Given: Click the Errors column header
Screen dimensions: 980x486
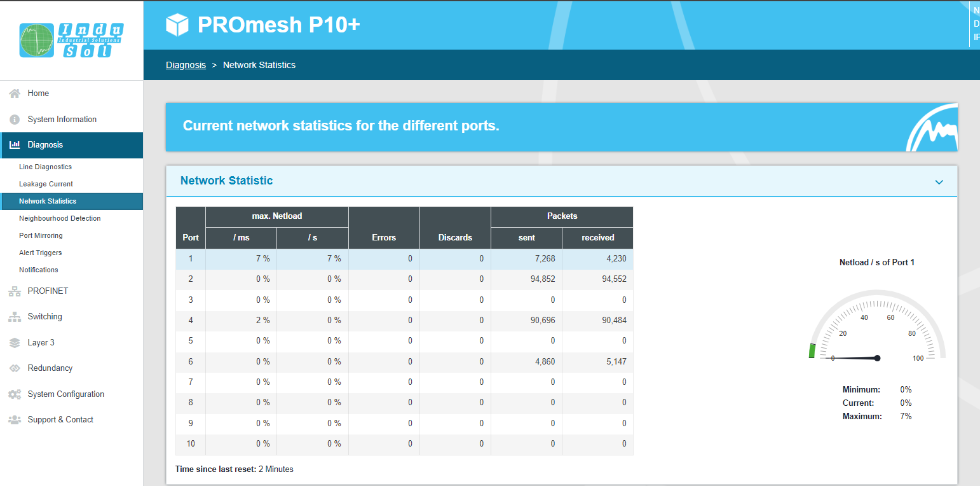Looking at the screenshot, I should pyautogui.click(x=384, y=228).
